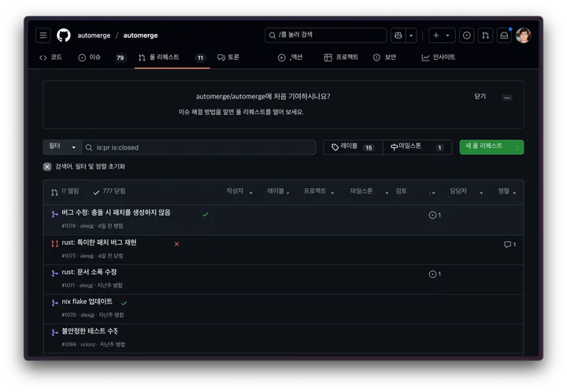Viewport: 567px width, 392px height.
Task: View green check status of nix flake PR
Action: [124, 303]
